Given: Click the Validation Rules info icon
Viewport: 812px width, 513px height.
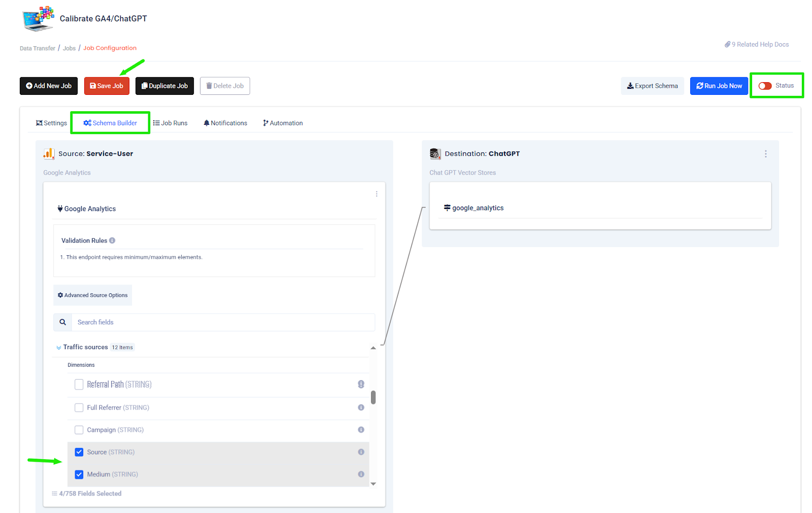Looking at the screenshot, I should click(112, 241).
